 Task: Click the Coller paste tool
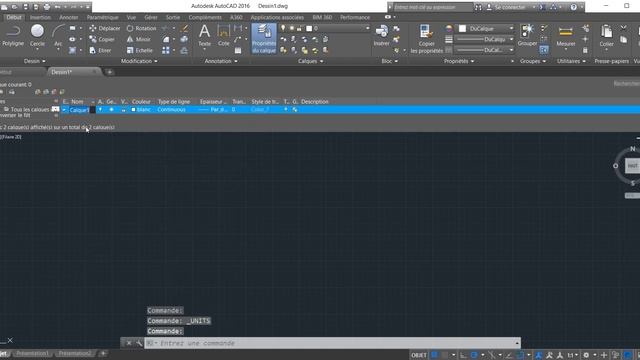(607, 36)
